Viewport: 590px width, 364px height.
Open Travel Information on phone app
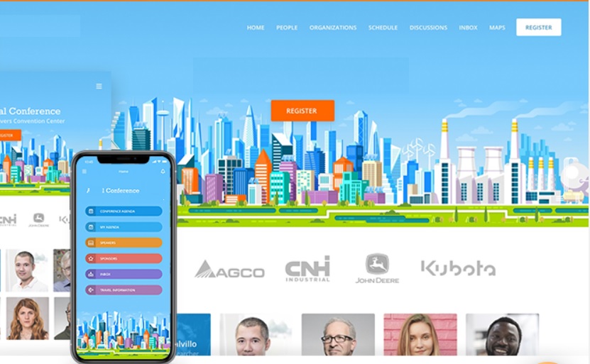[x=124, y=290]
